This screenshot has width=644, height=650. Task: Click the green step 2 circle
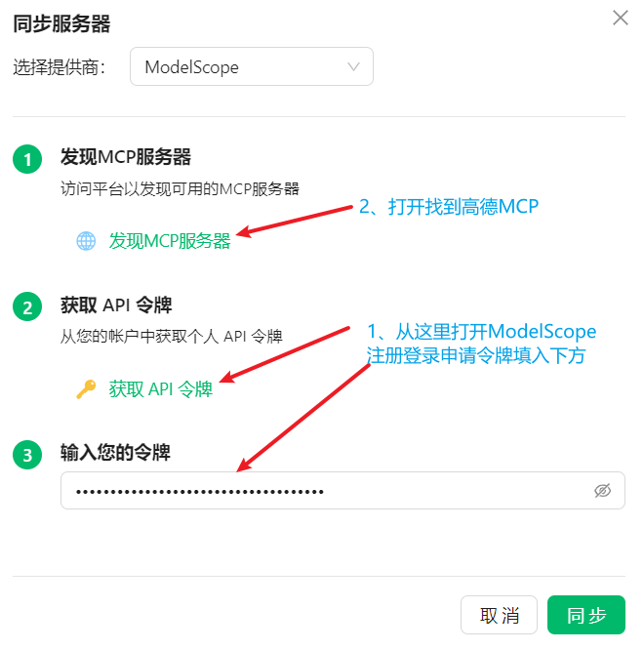point(27,306)
